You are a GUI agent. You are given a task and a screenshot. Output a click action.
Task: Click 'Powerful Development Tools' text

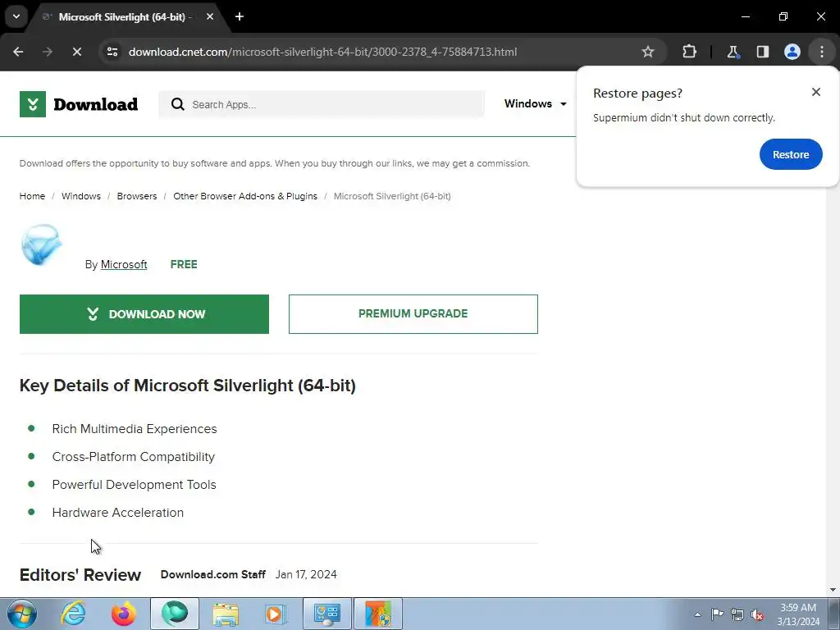coord(134,484)
